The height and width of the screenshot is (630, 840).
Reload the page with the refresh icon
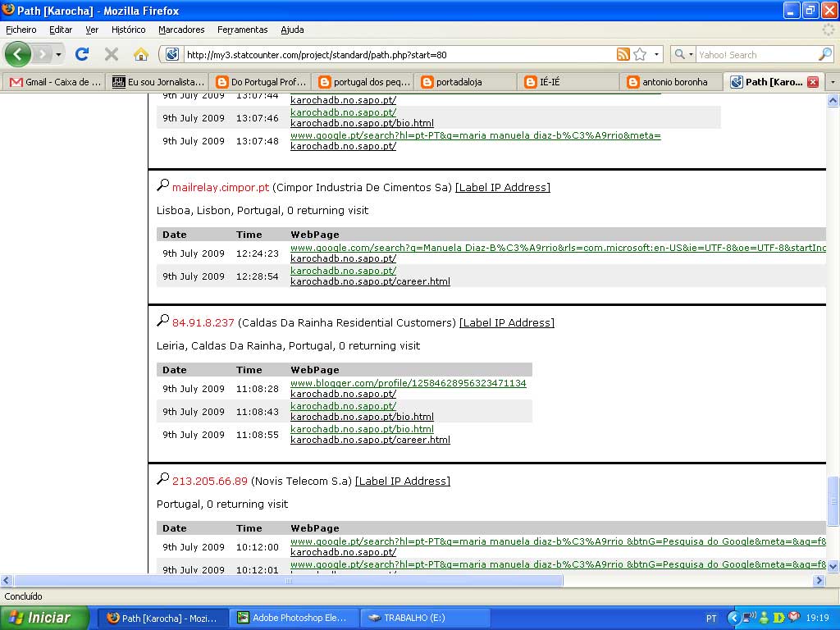coord(82,54)
